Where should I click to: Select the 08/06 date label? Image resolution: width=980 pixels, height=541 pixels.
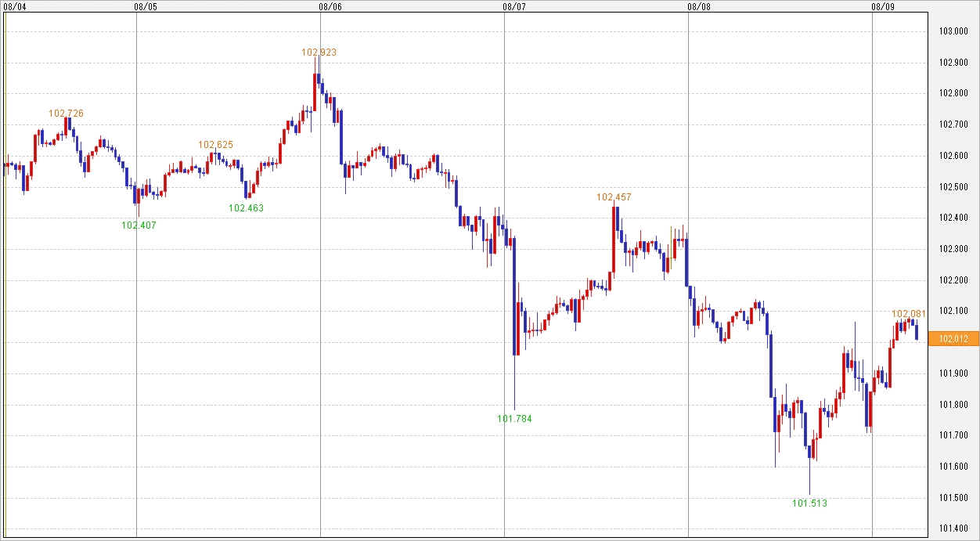330,6
